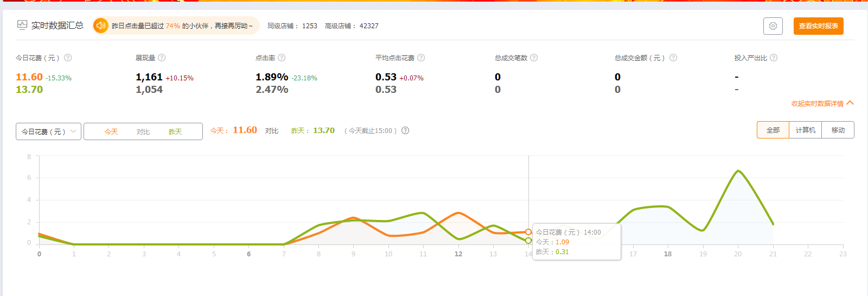
Task: Click +10.15% change under 展现量
Action: tap(180, 78)
